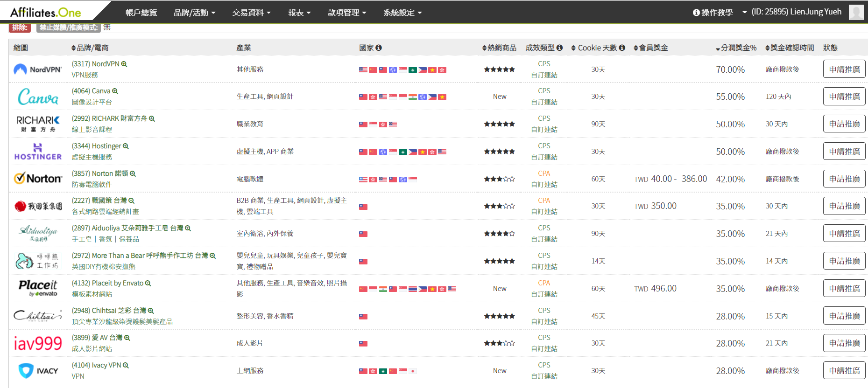Go to 帳戶總覽 in navigation bar

141,13
